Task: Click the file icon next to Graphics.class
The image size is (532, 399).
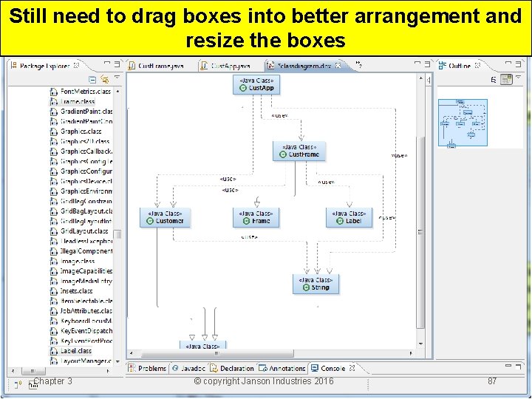Action: (x=54, y=132)
